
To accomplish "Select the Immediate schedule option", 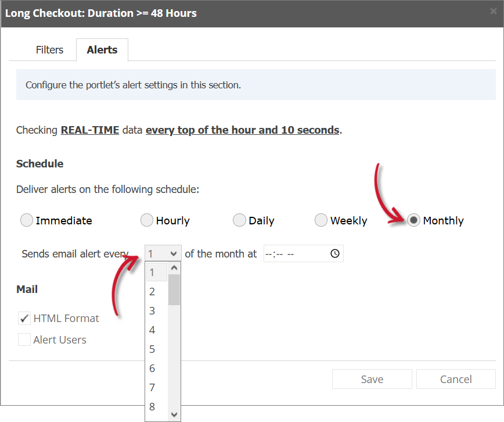I will (27, 220).
